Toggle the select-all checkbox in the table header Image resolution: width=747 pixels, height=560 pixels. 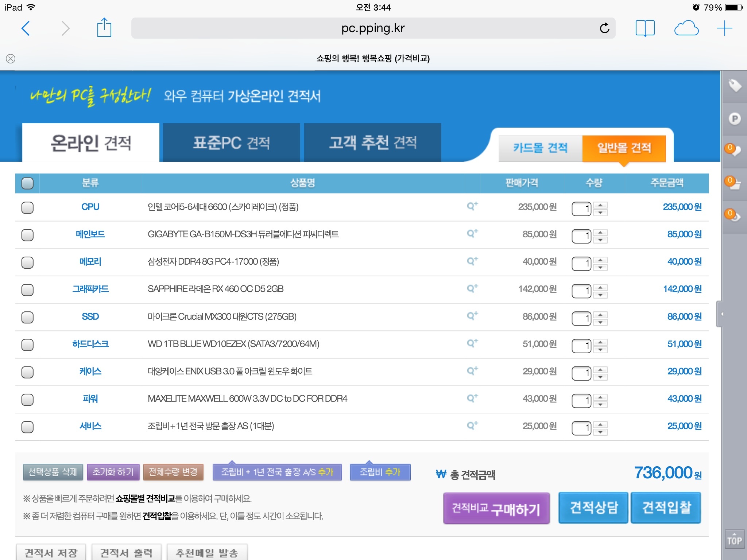(27, 183)
